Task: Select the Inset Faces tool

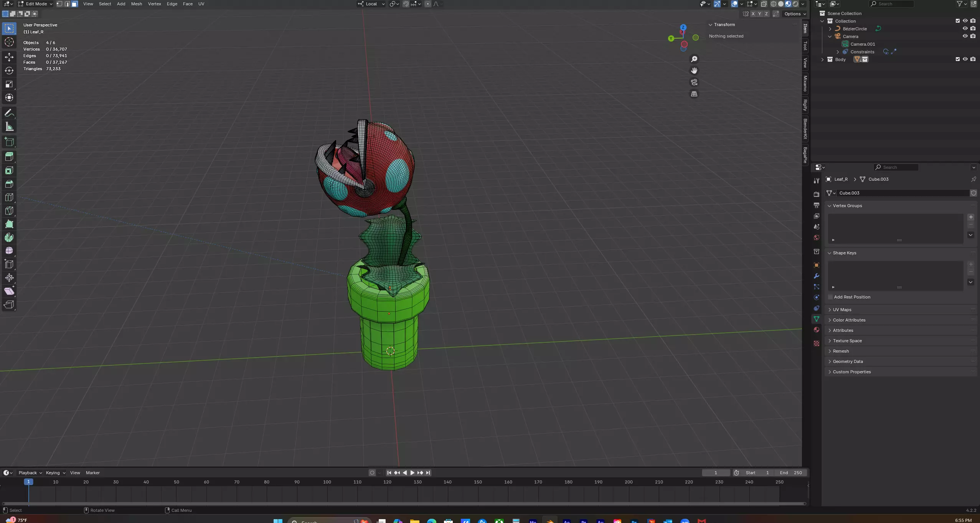Action: coord(9,170)
